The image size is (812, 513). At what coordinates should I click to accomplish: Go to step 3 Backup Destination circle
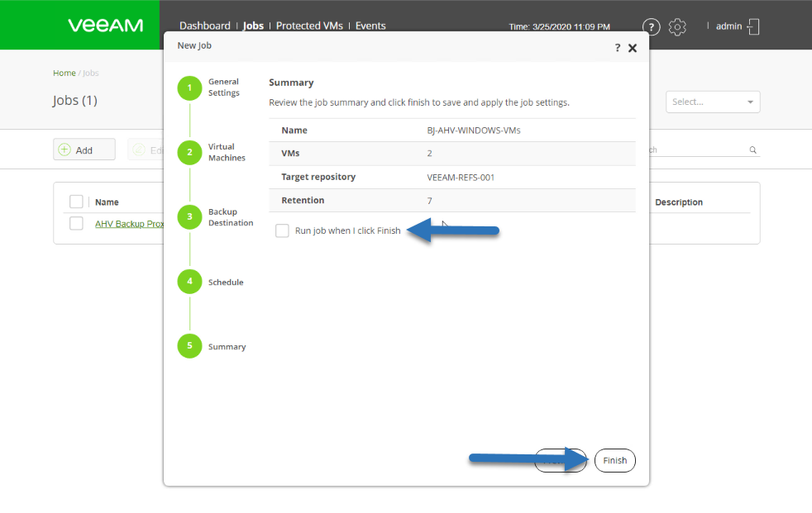(189, 217)
